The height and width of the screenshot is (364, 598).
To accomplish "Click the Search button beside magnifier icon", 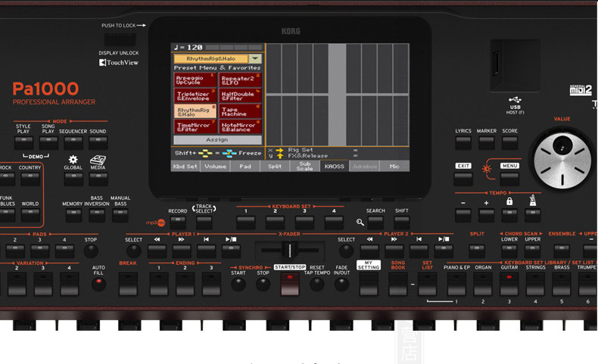I will [375, 222].
